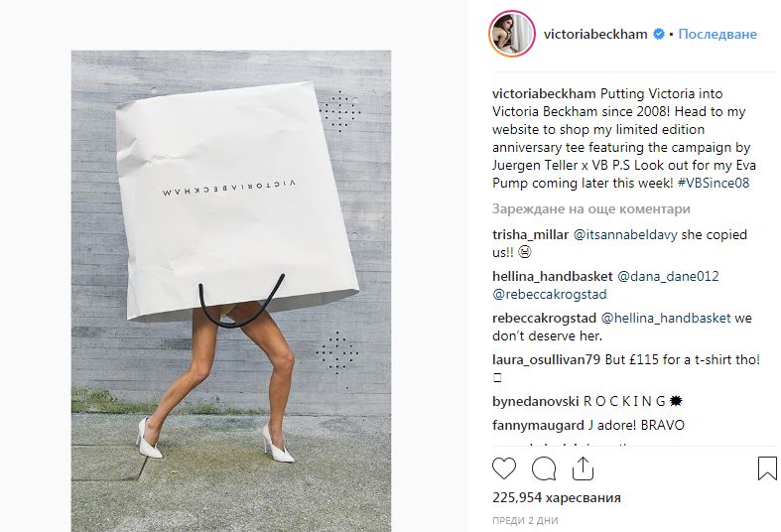Open comment field via speech bubble icon
Image resolution: width=781 pixels, height=532 pixels.
click(x=544, y=468)
